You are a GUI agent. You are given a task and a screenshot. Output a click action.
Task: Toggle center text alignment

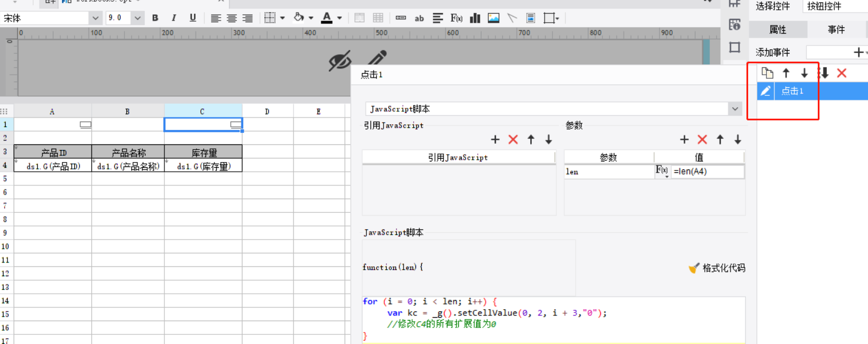tap(232, 18)
